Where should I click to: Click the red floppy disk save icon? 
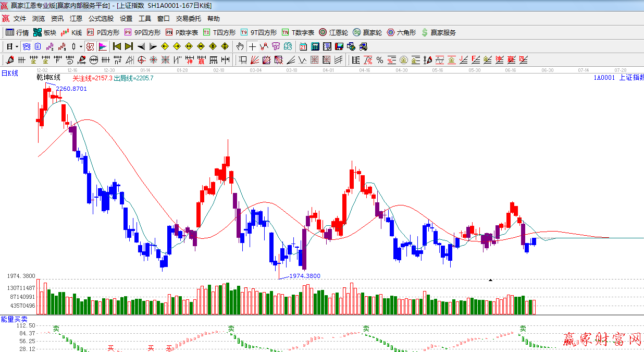click(x=339, y=46)
